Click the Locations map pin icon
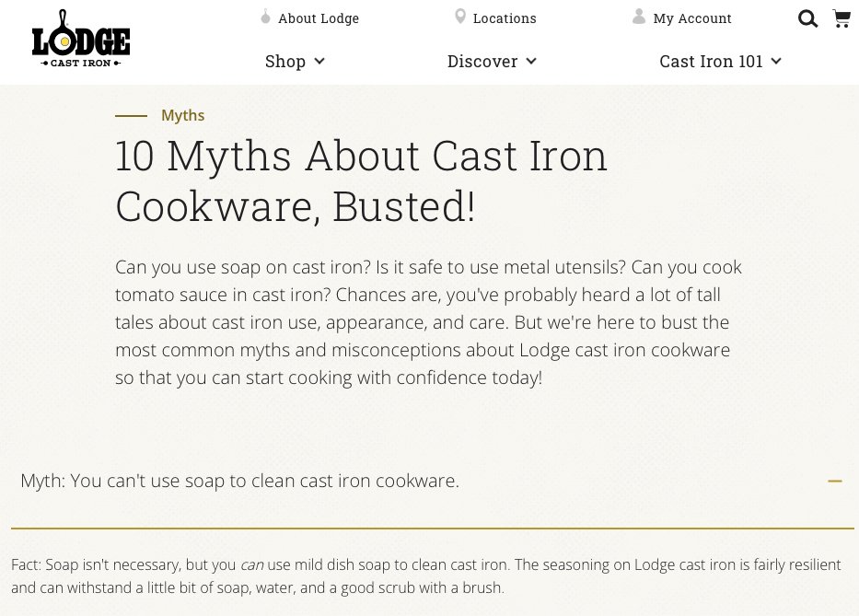859x616 pixels. click(x=460, y=17)
